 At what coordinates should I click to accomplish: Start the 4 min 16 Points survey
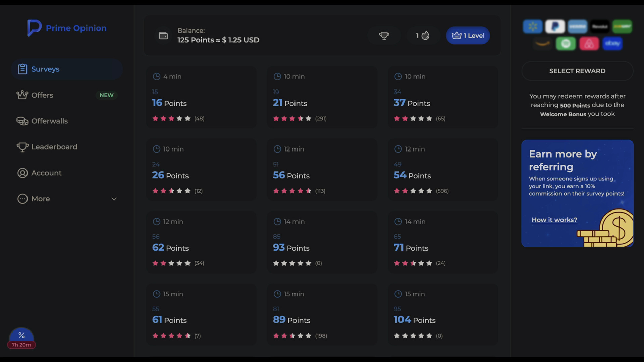pyautogui.click(x=201, y=97)
